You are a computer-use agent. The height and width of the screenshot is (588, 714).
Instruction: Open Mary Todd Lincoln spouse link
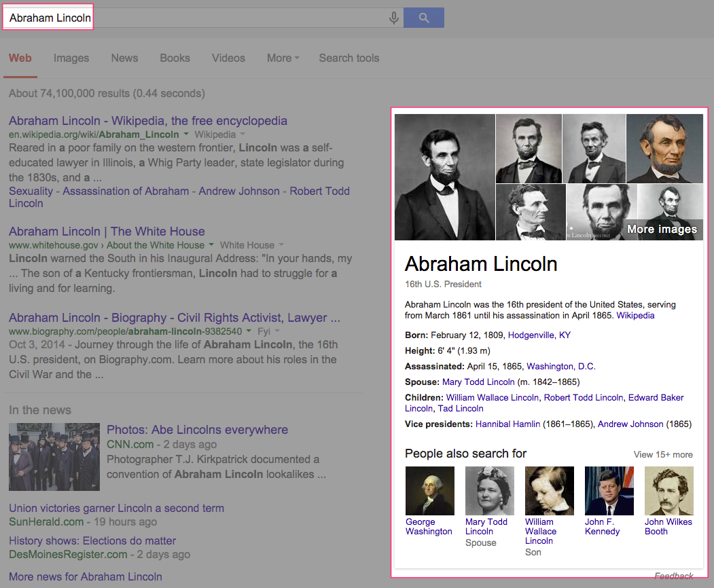pyautogui.click(x=478, y=382)
